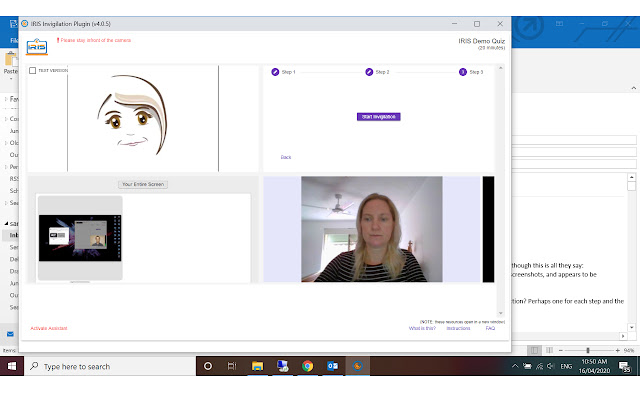The height and width of the screenshot is (400, 640).
Task: Open the Windows Start menu
Action: (x=11, y=366)
